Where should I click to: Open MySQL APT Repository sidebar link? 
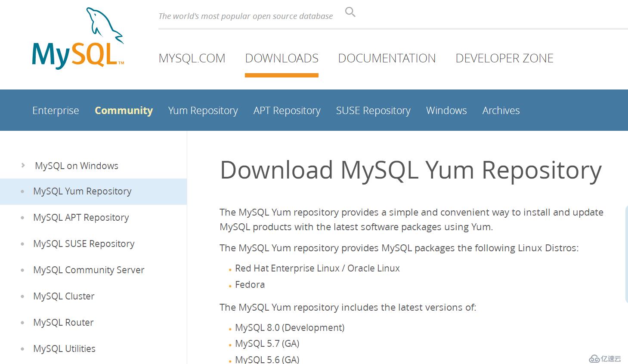tap(81, 218)
